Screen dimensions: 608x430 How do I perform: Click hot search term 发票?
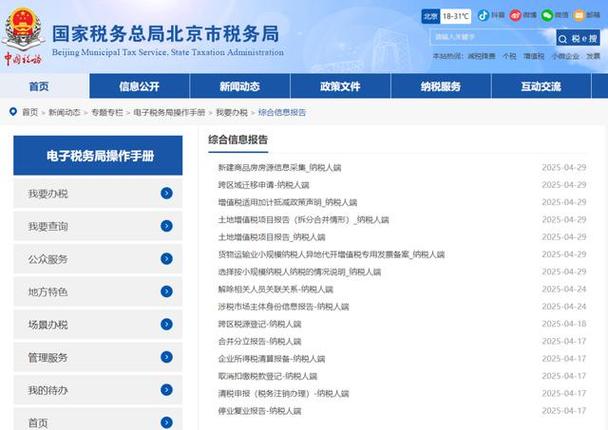(x=593, y=56)
